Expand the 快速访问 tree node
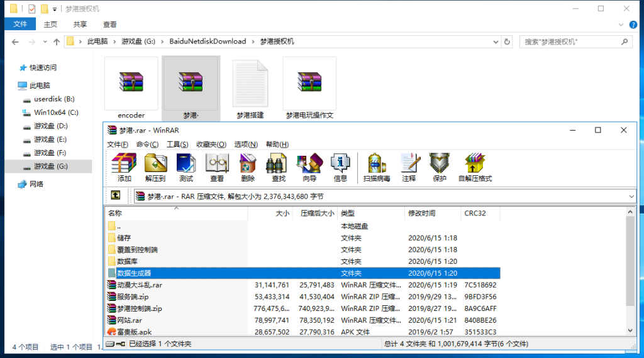 coord(13,68)
